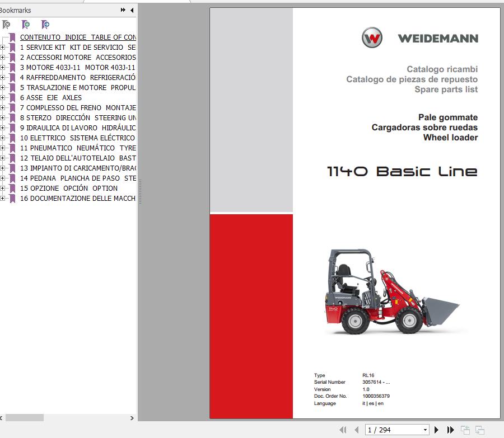Click the Type value RL16
The height and width of the screenshot is (438, 504).
pyautogui.click(x=368, y=375)
